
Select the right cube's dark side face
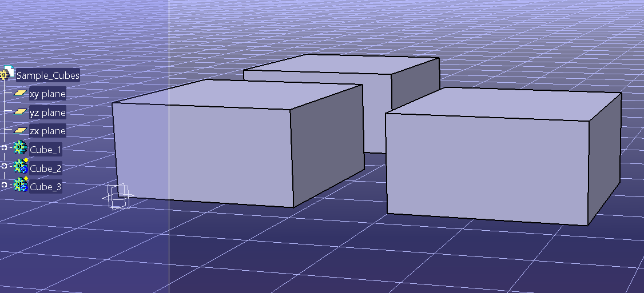coord(605,160)
